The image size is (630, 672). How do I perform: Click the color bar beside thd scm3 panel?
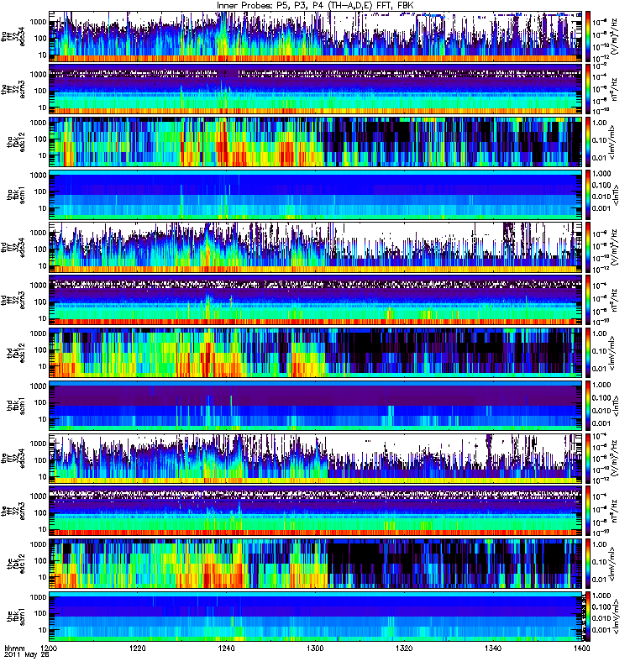(x=587, y=300)
